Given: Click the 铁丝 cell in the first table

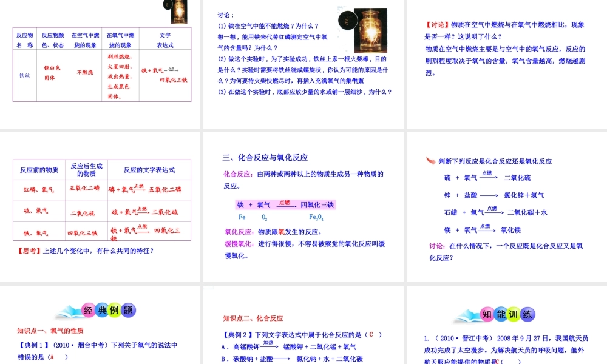Looking at the screenshot, I should pos(25,75).
